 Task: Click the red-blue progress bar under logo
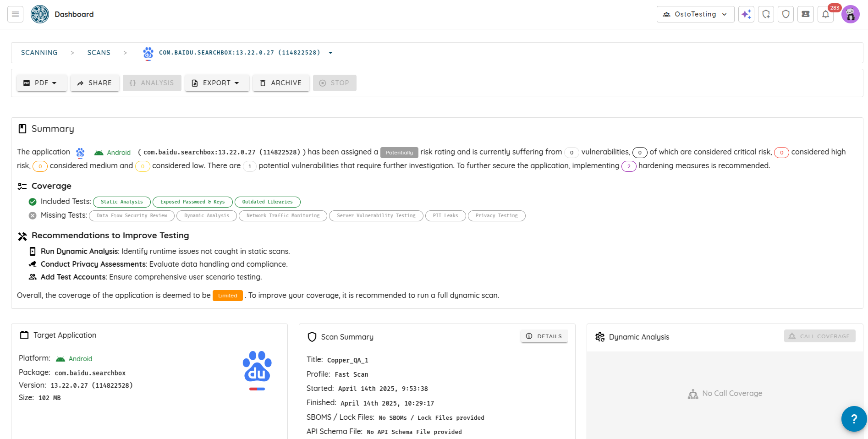coord(257,389)
